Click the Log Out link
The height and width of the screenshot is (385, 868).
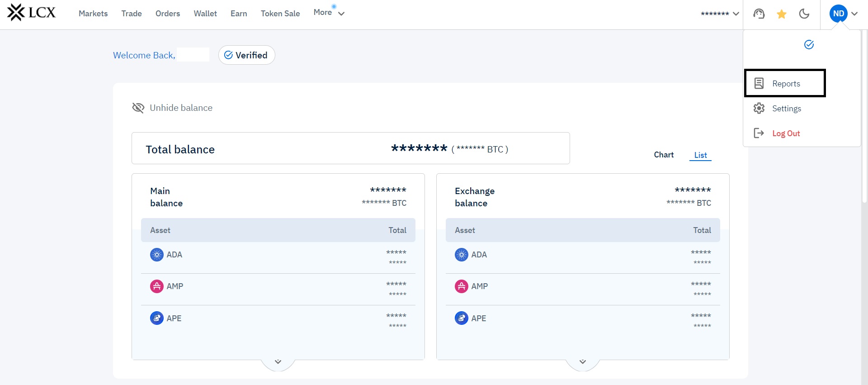[x=786, y=133]
